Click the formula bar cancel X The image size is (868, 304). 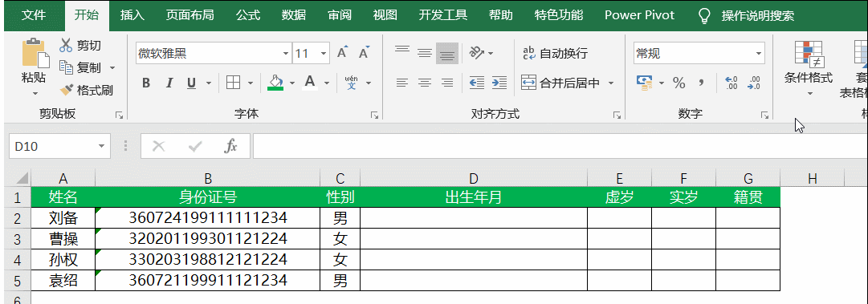pos(159,146)
